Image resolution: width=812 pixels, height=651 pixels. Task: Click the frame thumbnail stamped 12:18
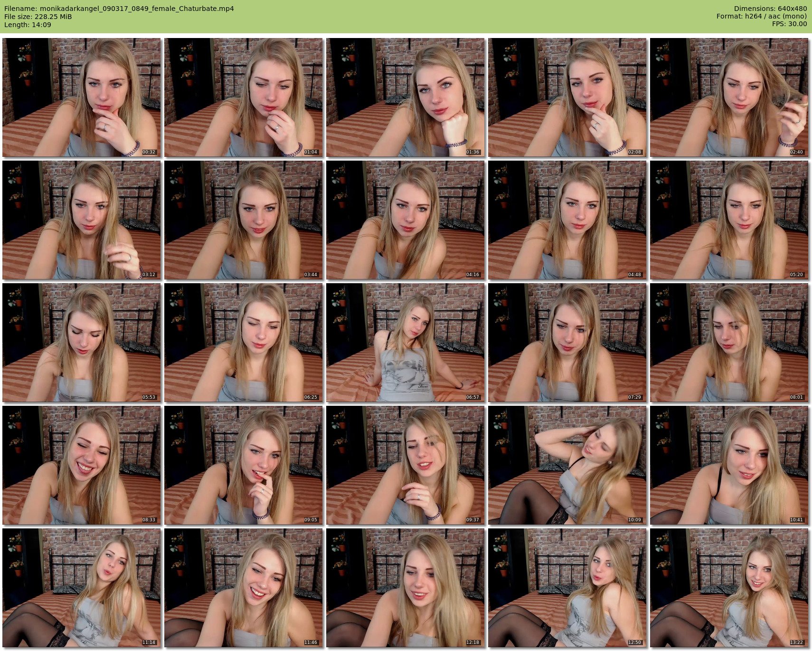(406, 588)
